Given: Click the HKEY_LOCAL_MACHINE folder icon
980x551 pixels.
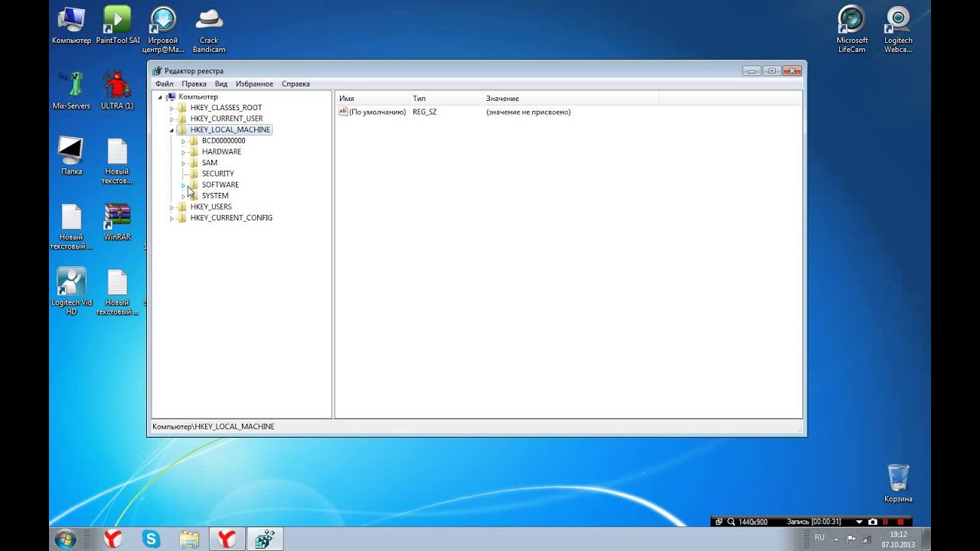Looking at the screenshot, I should point(182,130).
